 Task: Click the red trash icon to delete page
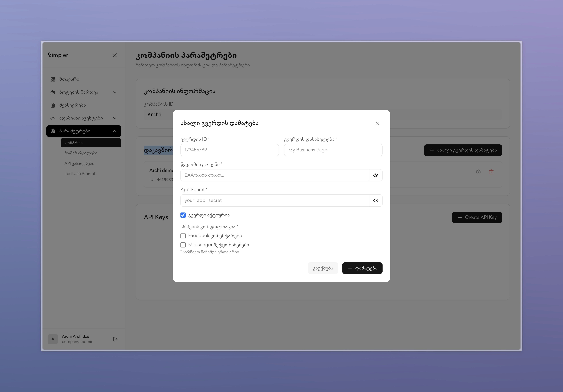tap(491, 172)
